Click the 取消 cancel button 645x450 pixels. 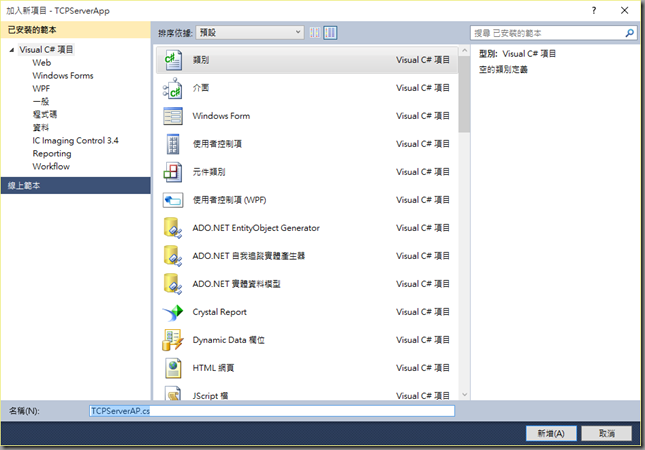(x=607, y=434)
